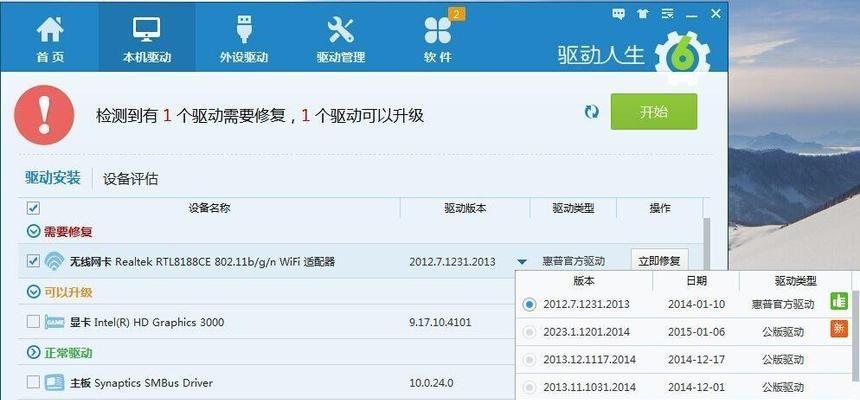The height and width of the screenshot is (400, 860).
Task: Select version 2013.11.1031.2014 radio button
Action: (x=529, y=387)
